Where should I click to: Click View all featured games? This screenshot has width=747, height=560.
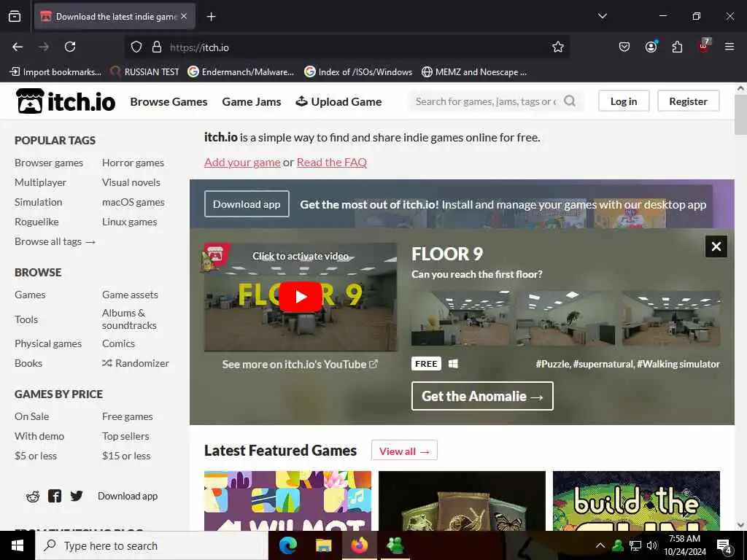[x=404, y=451]
